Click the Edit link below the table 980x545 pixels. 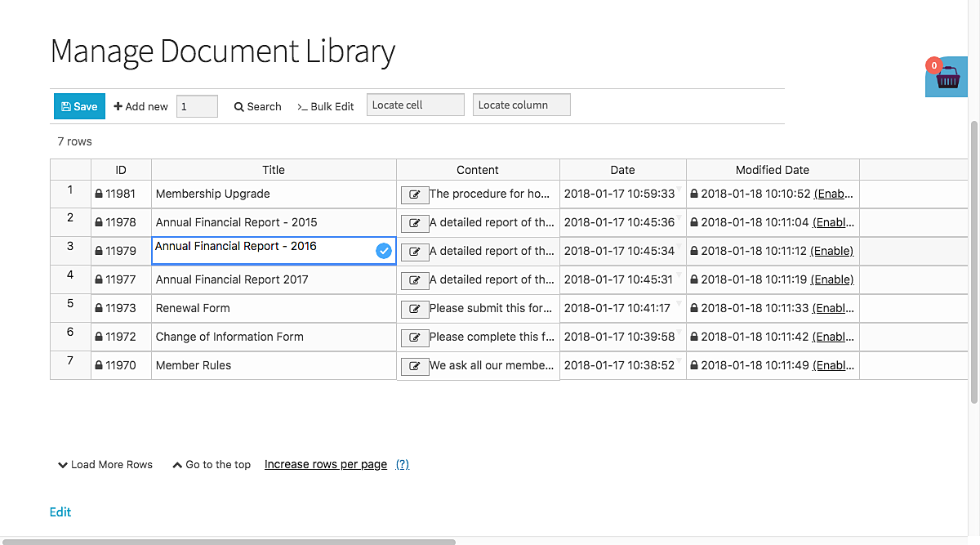[x=60, y=511]
